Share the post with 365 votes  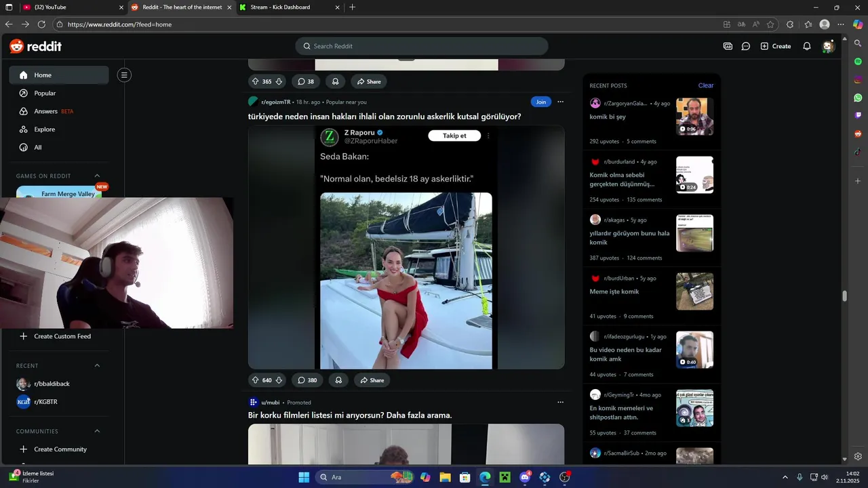pyautogui.click(x=369, y=81)
